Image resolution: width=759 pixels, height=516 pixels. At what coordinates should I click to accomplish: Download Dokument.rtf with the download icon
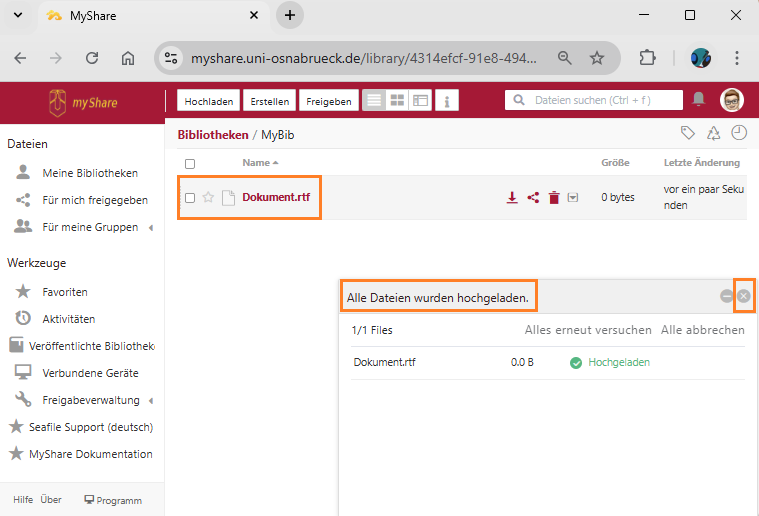click(x=512, y=198)
